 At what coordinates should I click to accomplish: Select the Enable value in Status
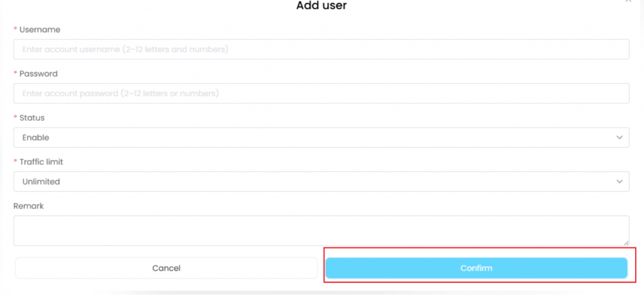[36, 137]
